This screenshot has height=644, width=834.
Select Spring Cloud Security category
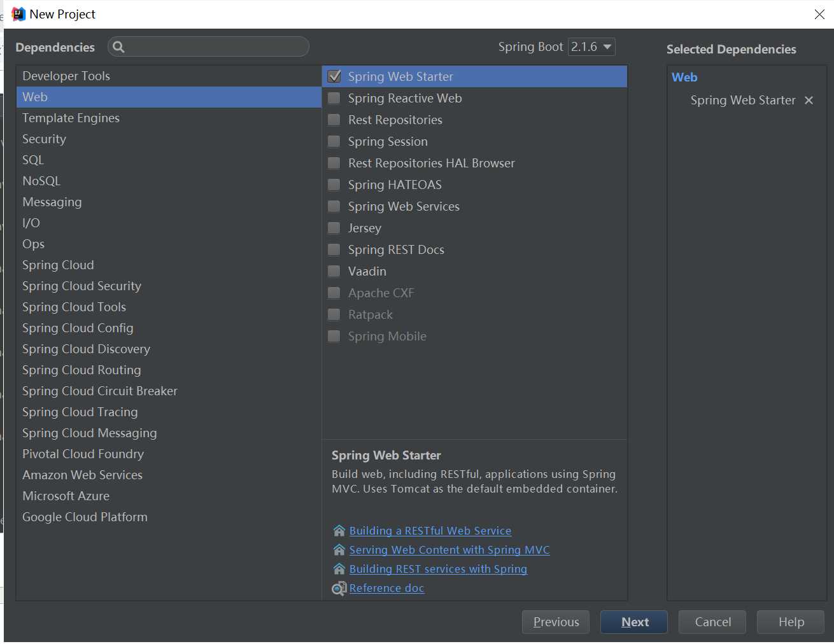tap(169, 286)
